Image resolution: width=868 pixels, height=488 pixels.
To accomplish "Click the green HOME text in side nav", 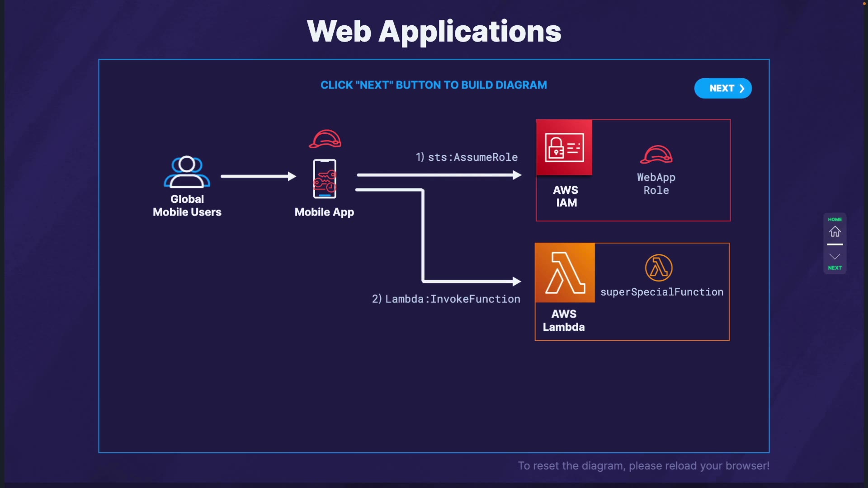I will click(x=835, y=220).
